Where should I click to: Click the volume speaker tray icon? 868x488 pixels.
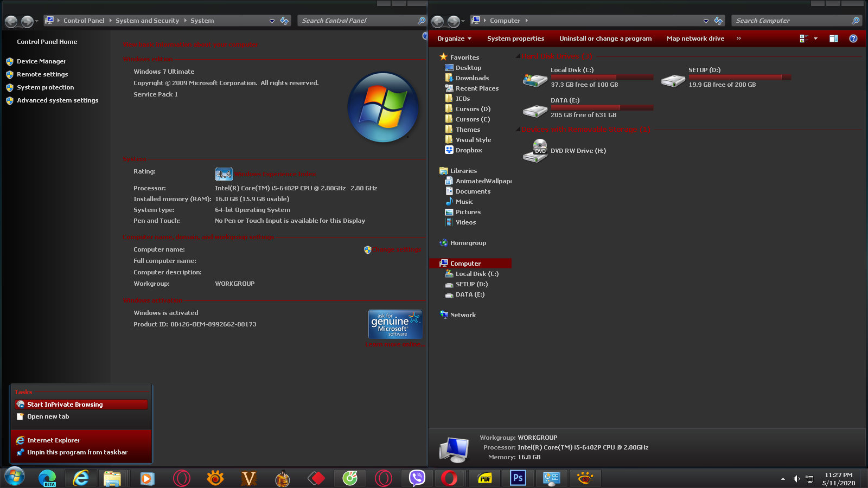click(796, 479)
